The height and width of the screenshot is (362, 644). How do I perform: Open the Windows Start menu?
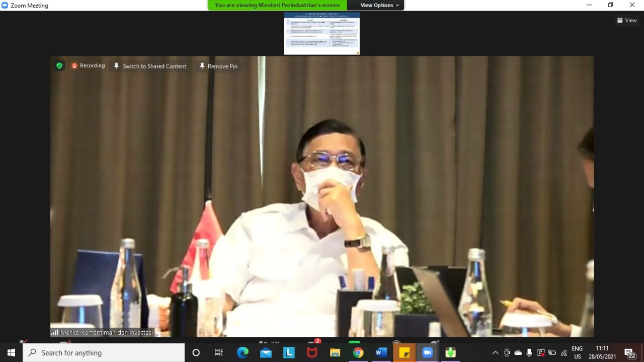tap(11, 353)
